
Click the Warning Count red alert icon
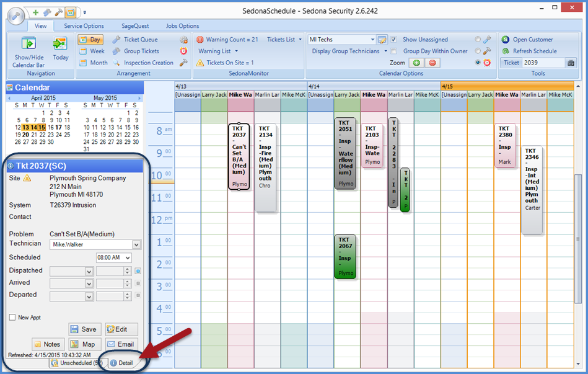(x=200, y=40)
